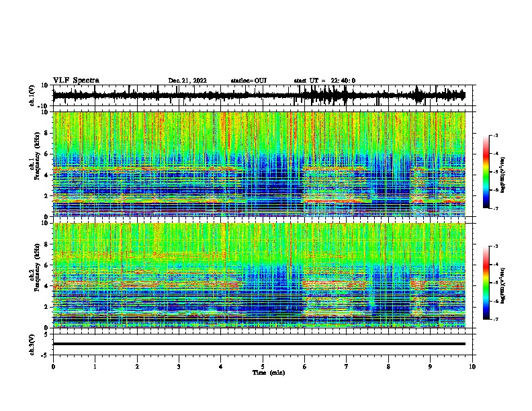The image size is (532, 411).
Task: Click the "8" kHz tick on ch.1 frequency axis
Action: (46, 133)
